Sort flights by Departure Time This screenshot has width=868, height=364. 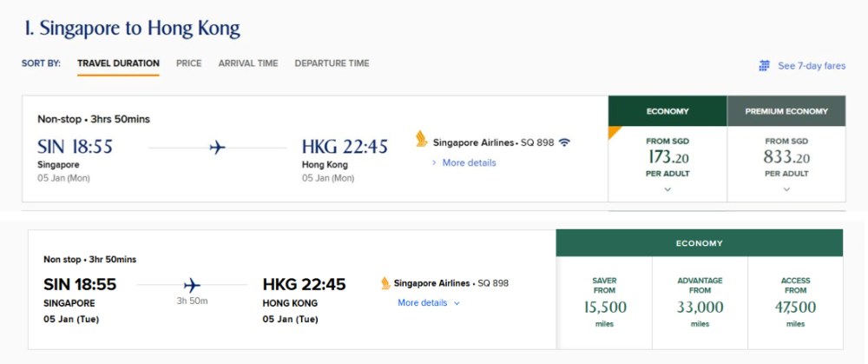coord(332,63)
